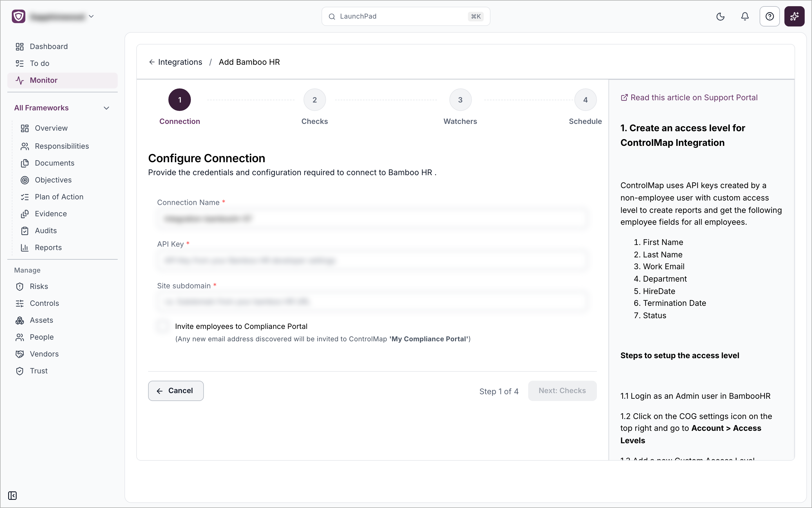
Task: Open the help question mark button
Action: click(769, 16)
